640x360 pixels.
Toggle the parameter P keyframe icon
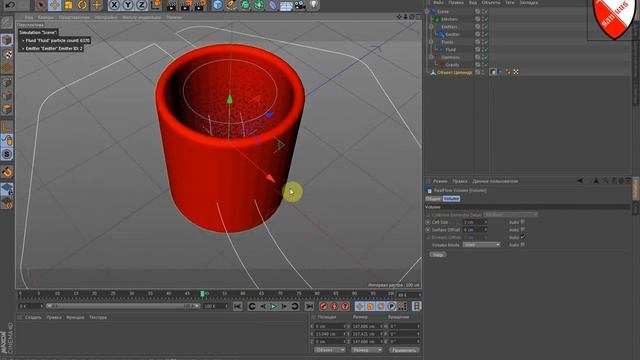tap(391, 306)
